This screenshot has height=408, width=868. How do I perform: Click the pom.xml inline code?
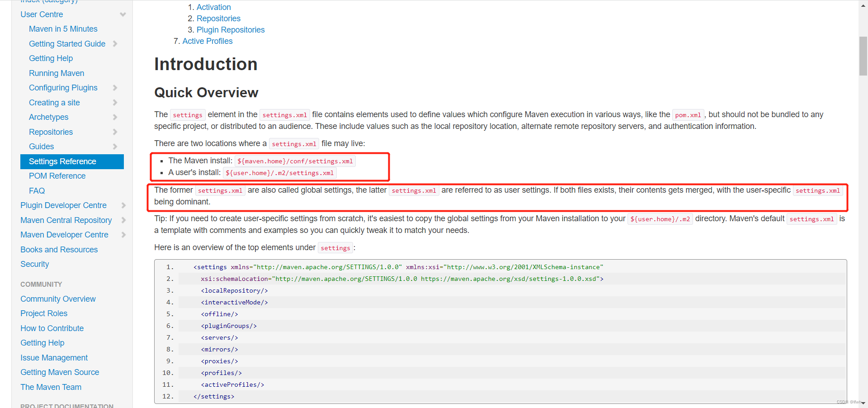coord(688,115)
